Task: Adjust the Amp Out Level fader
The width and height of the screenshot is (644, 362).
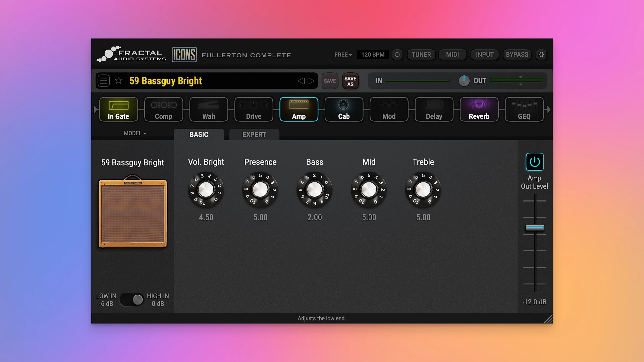Action: [x=534, y=228]
